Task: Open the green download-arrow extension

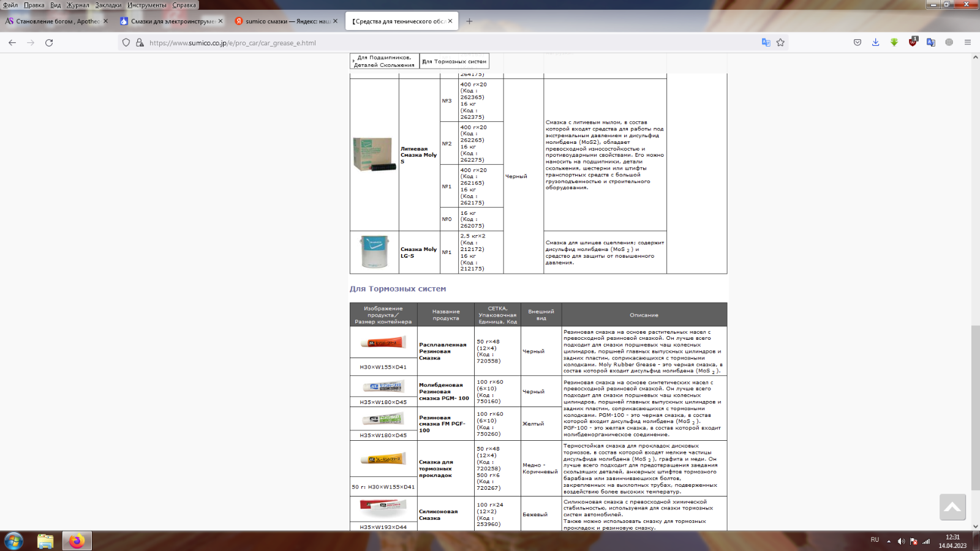Action: (894, 43)
